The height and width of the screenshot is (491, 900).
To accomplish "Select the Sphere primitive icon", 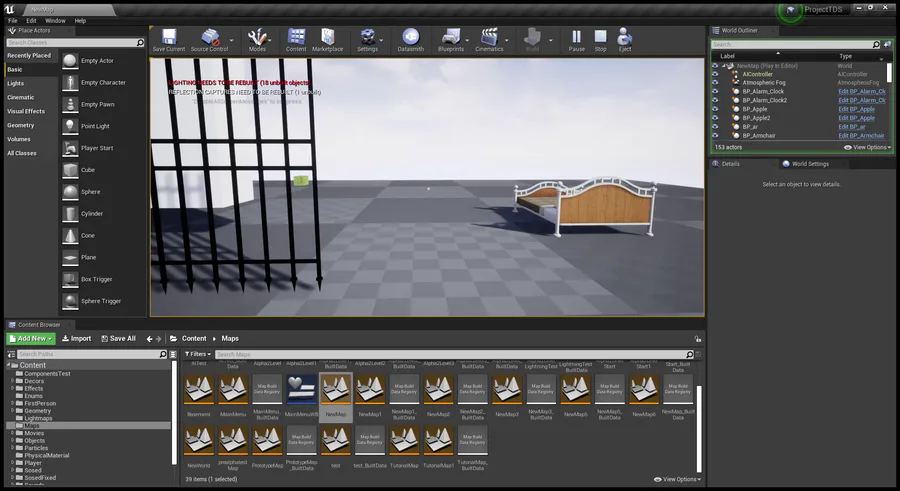I will point(70,192).
